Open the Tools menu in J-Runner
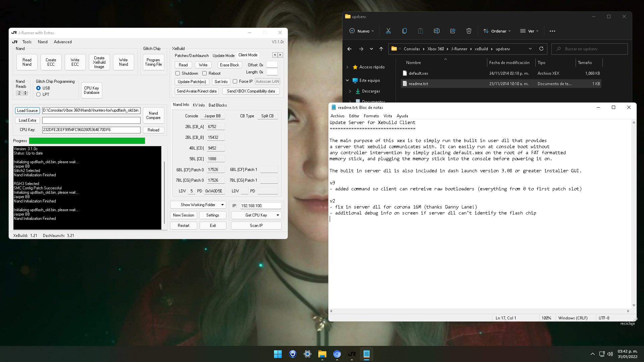Screen dimensions: 644x362 27,42
